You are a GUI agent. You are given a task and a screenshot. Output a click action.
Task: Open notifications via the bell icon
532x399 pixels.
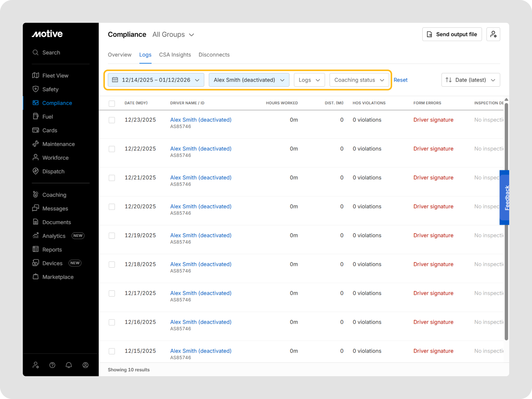point(69,365)
